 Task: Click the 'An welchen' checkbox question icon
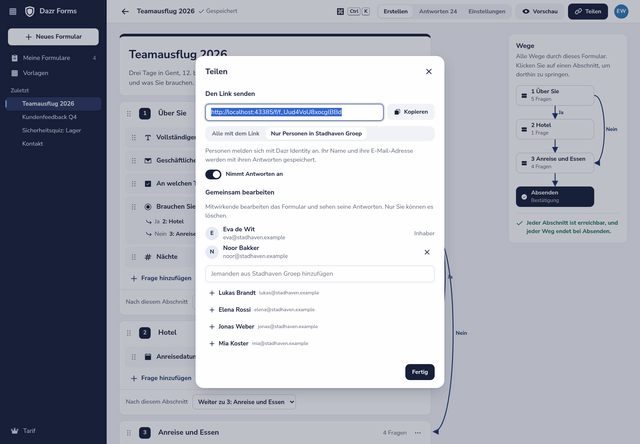tap(148, 184)
